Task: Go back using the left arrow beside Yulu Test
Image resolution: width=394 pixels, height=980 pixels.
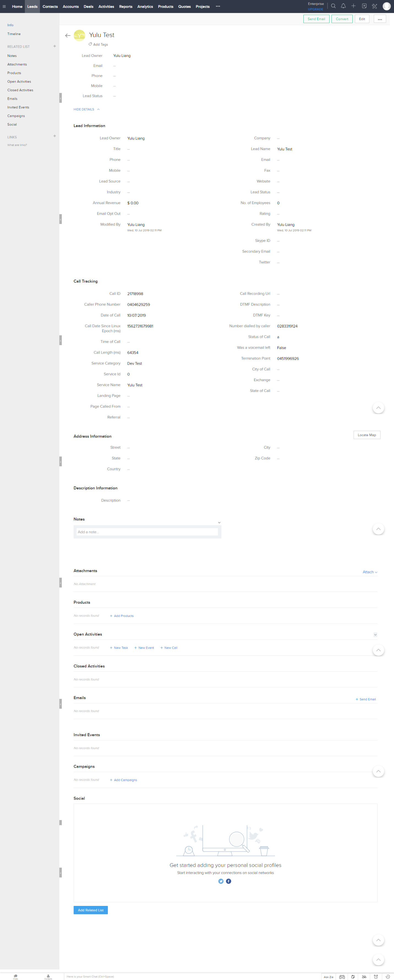Action: click(x=68, y=35)
